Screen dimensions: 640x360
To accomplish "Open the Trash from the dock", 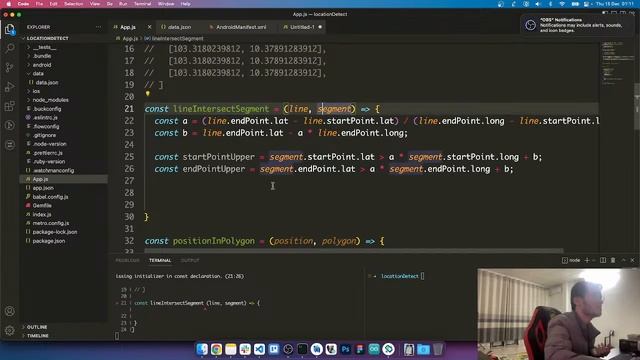I will point(438,349).
